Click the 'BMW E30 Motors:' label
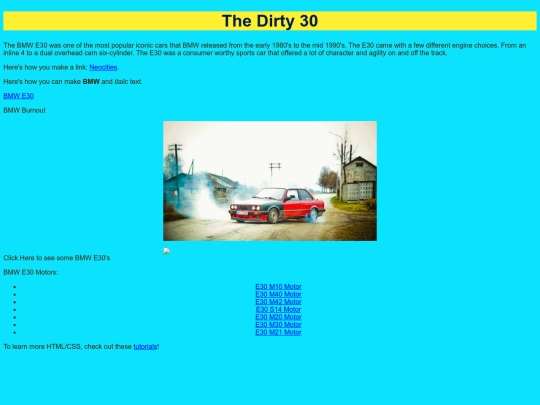Screen dimensions: 540x405 tap(31, 272)
